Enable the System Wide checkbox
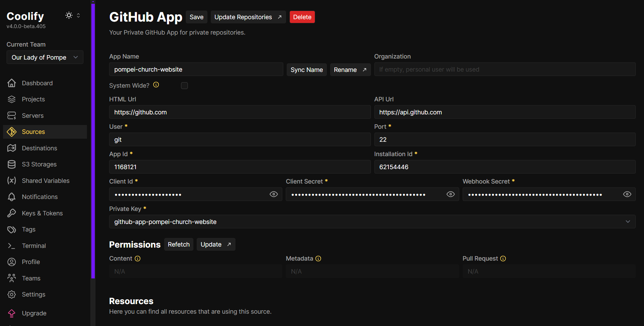Screen dimensions: 644x326 pyautogui.click(x=184, y=86)
